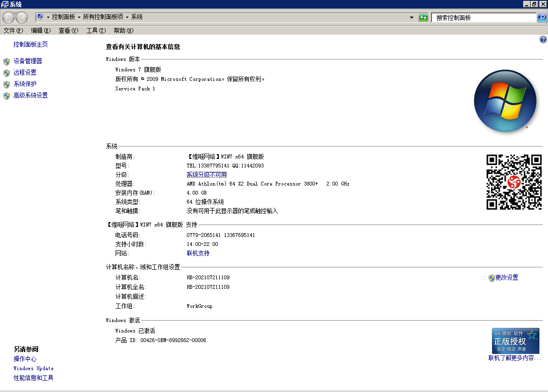The width and height of the screenshot is (548, 392).
Task: Click the WorkGroup workgroup value
Action: [x=199, y=306]
